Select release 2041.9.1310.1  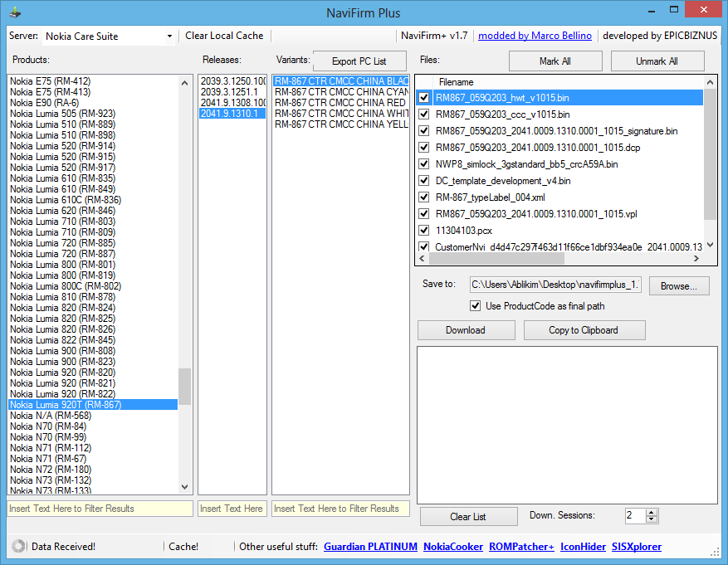click(232, 114)
